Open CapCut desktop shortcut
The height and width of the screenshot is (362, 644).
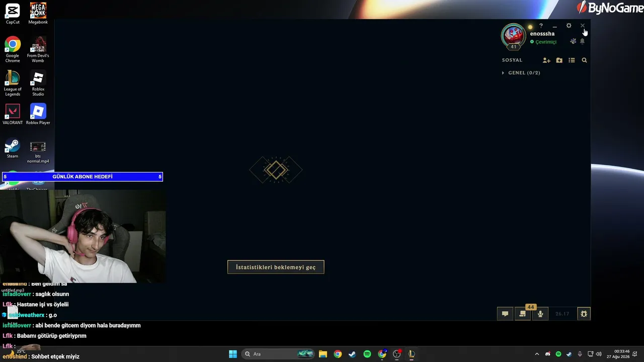pyautogui.click(x=13, y=14)
